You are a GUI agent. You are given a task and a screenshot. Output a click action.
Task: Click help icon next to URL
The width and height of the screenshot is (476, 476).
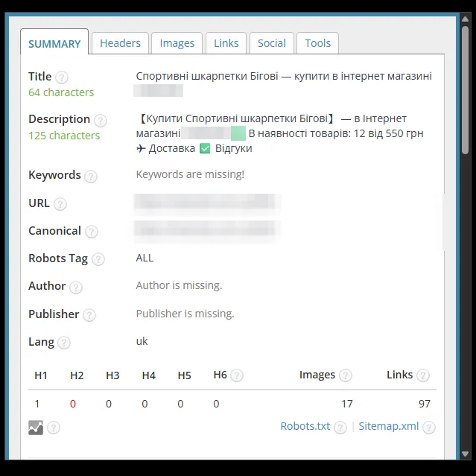[x=60, y=204]
